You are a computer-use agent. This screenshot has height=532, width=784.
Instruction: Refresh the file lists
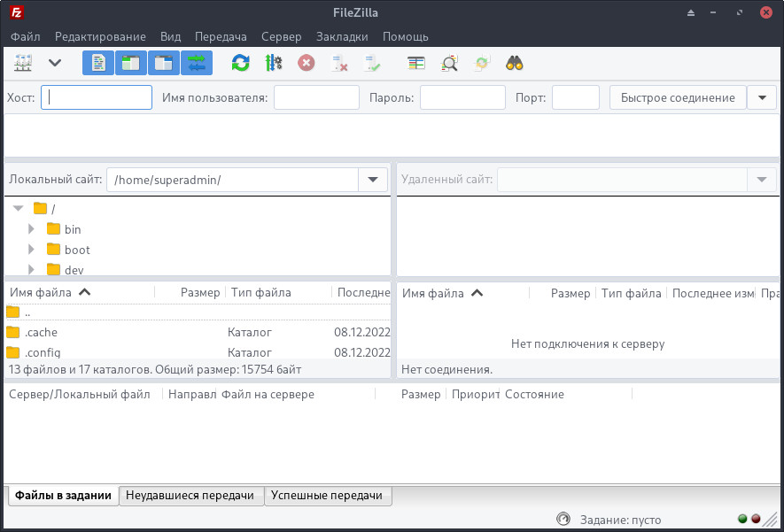pos(240,64)
